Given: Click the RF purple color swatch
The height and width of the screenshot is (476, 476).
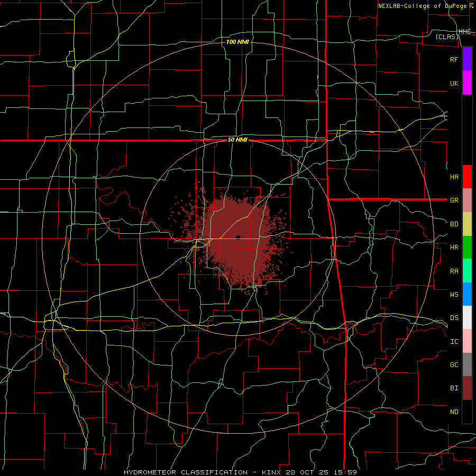Looking at the screenshot, I should tap(467, 59).
